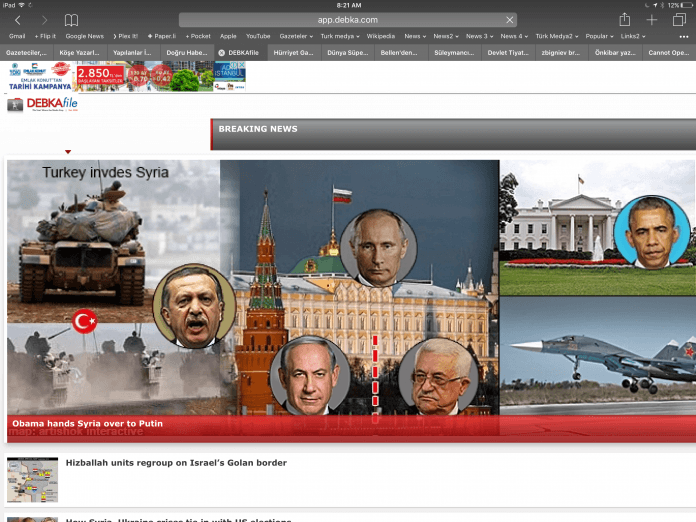Open Wikipedia bookmark
Viewport: 696px width, 522px height.
[x=380, y=36]
